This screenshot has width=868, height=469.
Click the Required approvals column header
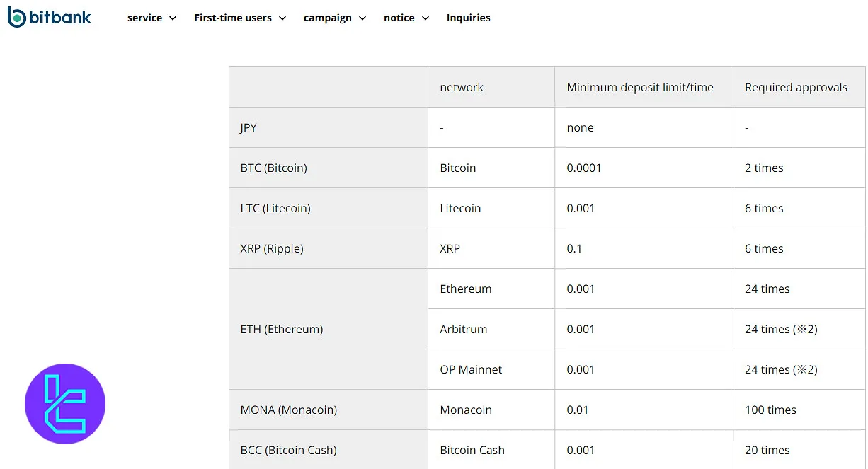point(796,87)
